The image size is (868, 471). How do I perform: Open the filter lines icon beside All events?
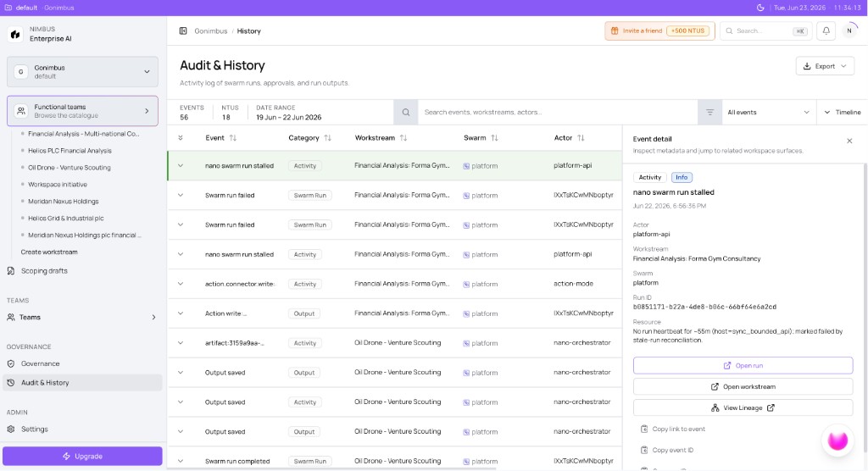point(709,113)
